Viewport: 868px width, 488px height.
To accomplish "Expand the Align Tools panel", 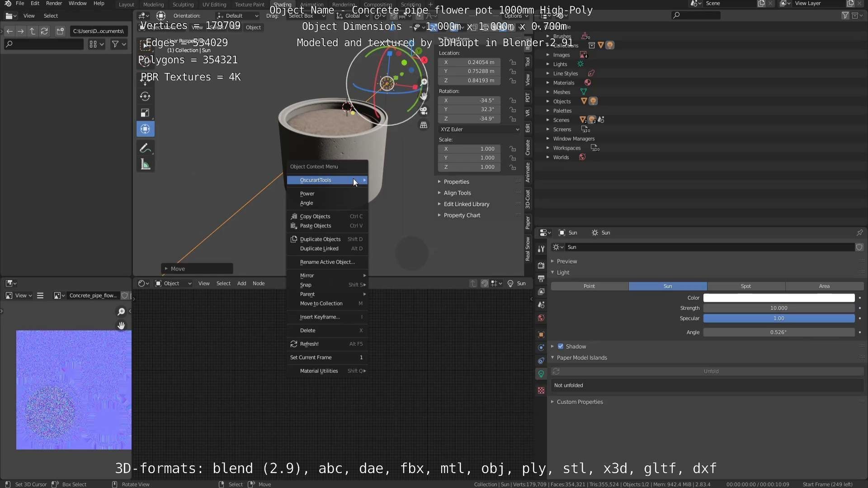I will click(x=457, y=193).
